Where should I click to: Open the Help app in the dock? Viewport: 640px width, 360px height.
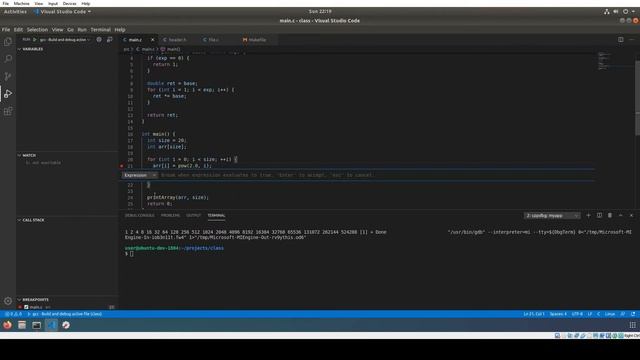(x=66, y=325)
